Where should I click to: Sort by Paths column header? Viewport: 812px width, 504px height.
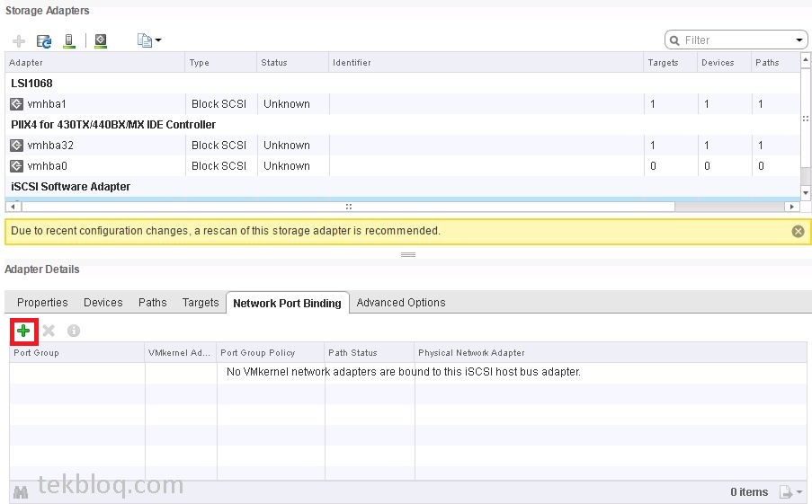pyautogui.click(x=775, y=62)
